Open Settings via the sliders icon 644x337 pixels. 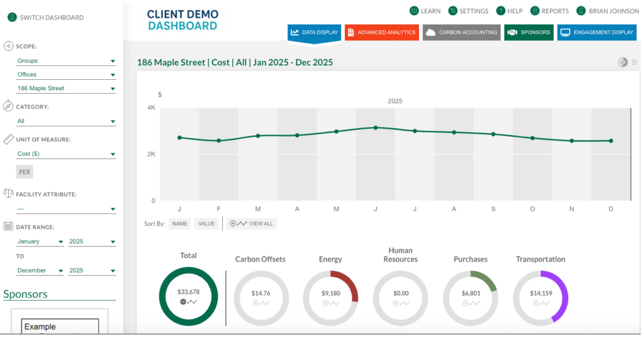click(453, 11)
